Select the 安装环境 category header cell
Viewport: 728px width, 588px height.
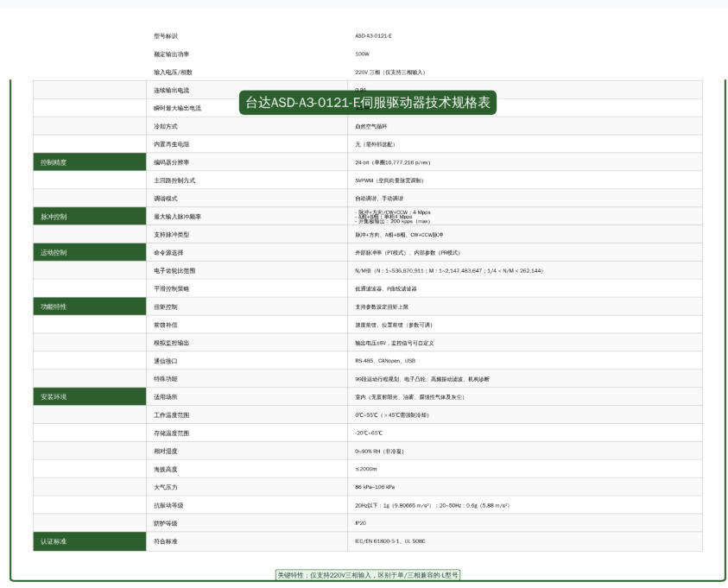pyautogui.click(x=89, y=397)
